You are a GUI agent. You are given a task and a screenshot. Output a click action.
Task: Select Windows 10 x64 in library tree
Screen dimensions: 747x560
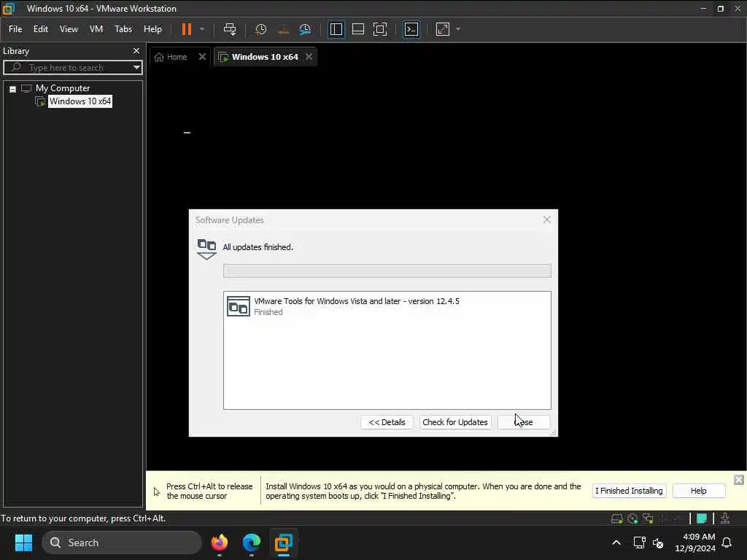point(80,101)
